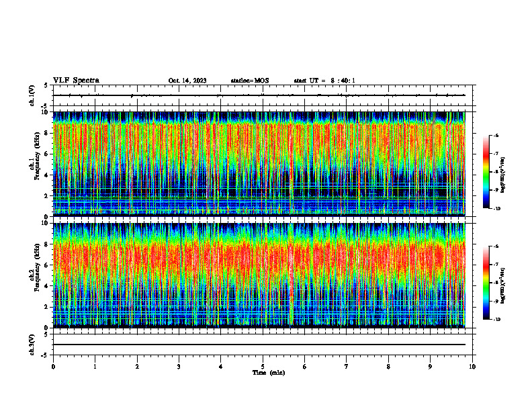Click the "ch.3(V)" vertical axis label
The height and width of the screenshot is (411, 532).
[32, 345]
